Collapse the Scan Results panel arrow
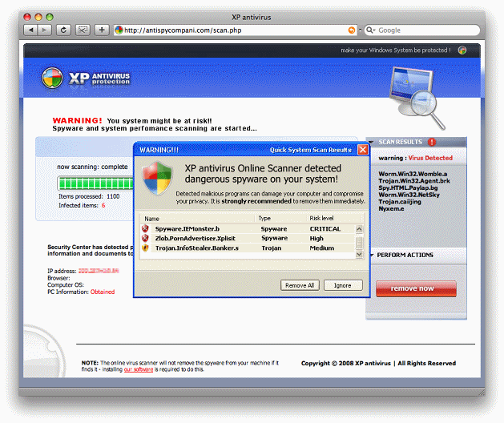Image resolution: width=504 pixels, height=423 pixels. (x=371, y=142)
